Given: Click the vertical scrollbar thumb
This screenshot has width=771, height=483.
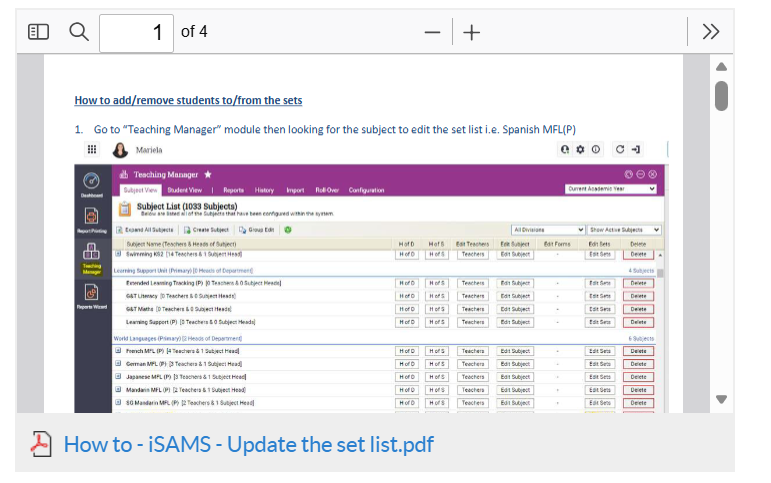Looking at the screenshot, I should pyautogui.click(x=721, y=96).
